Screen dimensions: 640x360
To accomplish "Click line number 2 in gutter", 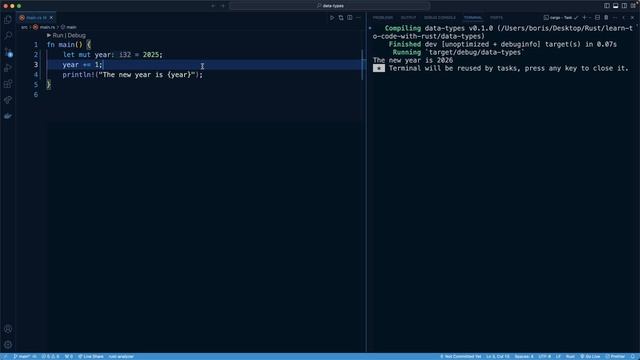I will (36, 55).
